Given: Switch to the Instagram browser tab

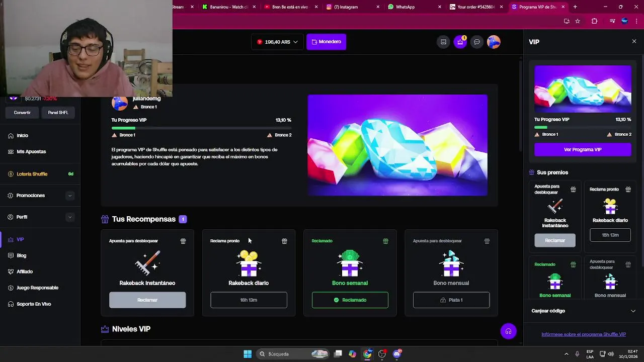Looking at the screenshot, I should pos(352,7).
